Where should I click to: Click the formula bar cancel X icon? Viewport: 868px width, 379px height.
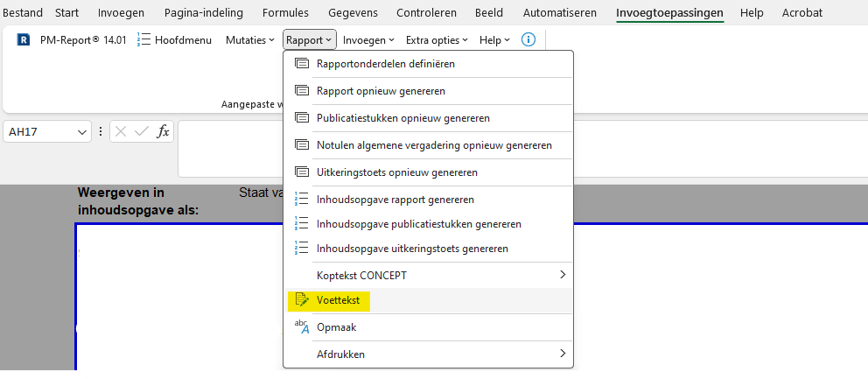coord(122,132)
